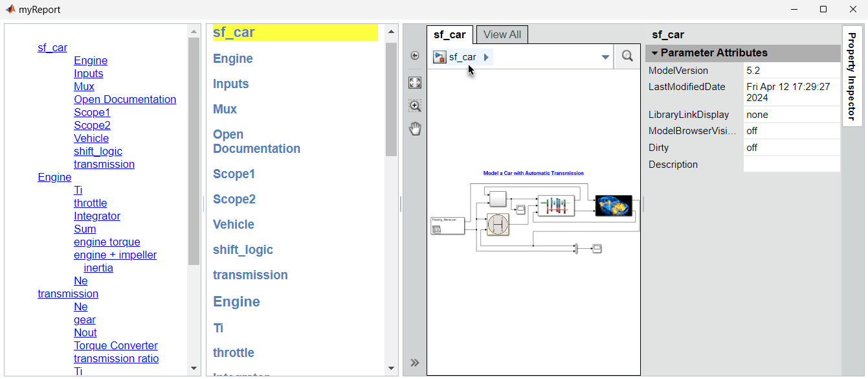Click the Fit to View icon

click(415, 82)
